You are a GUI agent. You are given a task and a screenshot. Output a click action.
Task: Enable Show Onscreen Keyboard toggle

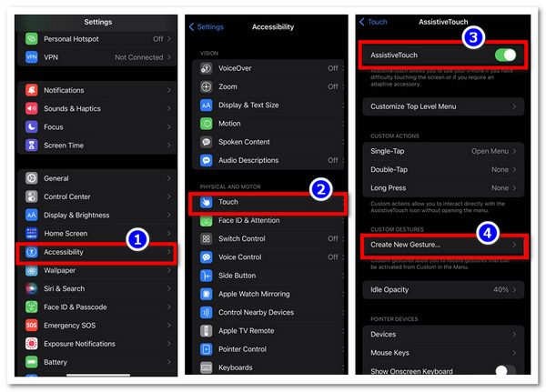(505, 370)
